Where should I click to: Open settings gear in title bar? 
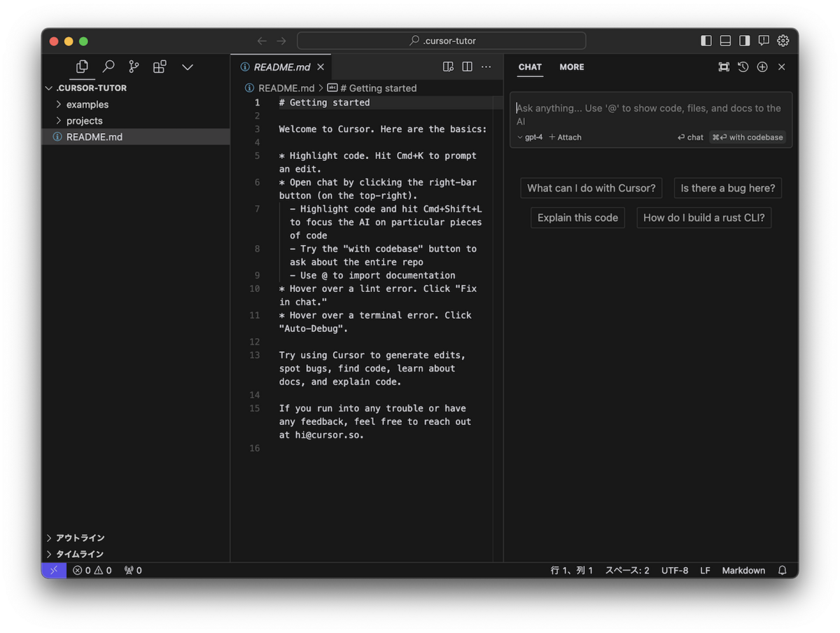(x=783, y=41)
